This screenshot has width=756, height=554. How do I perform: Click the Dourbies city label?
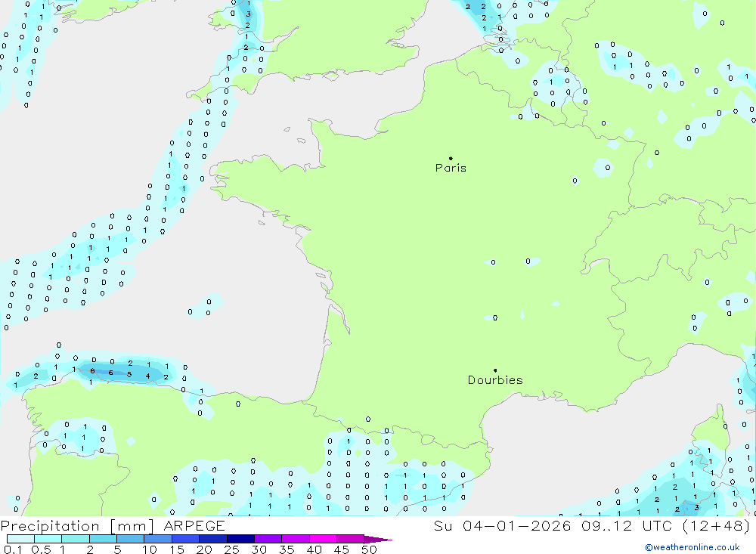pos(495,380)
